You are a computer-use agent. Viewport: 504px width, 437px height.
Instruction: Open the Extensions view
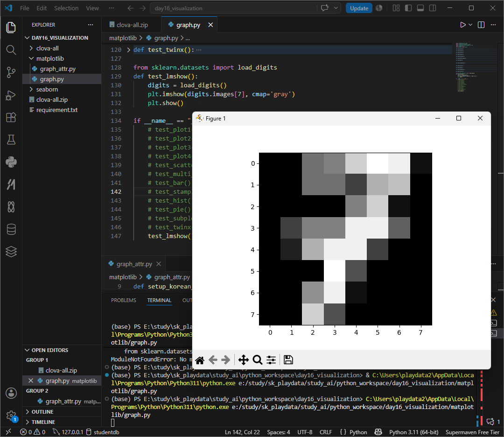11,117
